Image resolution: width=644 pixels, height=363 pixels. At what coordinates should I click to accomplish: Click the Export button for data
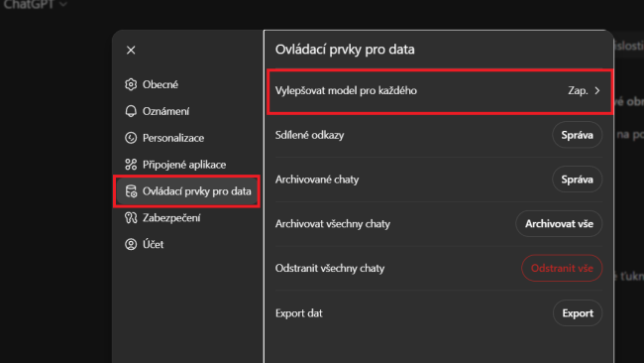click(578, 313)
